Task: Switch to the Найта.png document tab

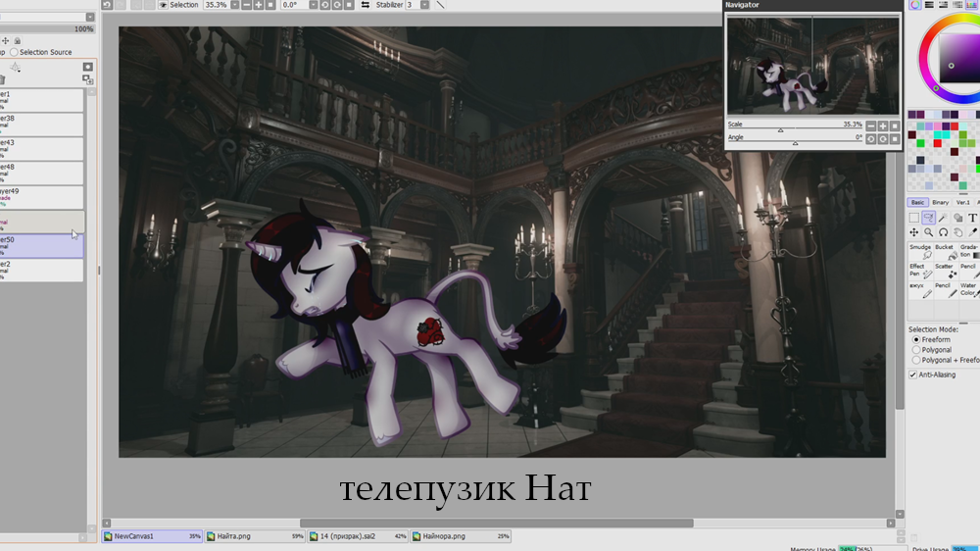Action: [255, 536]
